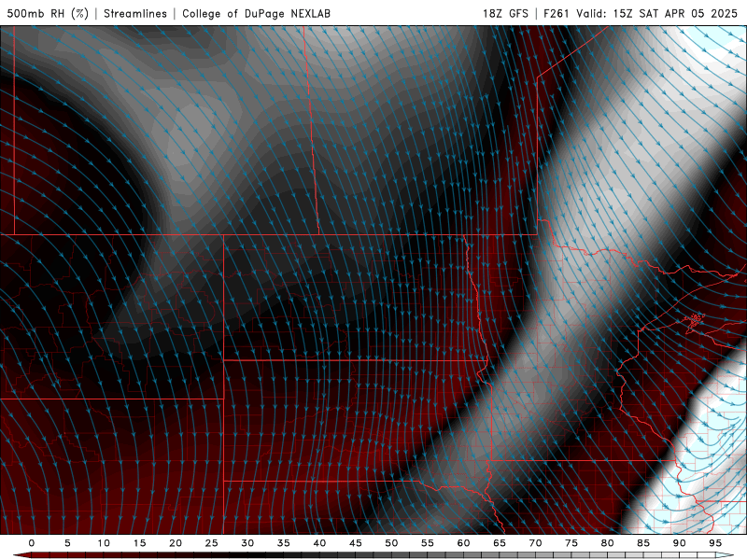This screenshot has height=560, width=747.
Task: Select the color scale label "65"
Action: (500, 543)
